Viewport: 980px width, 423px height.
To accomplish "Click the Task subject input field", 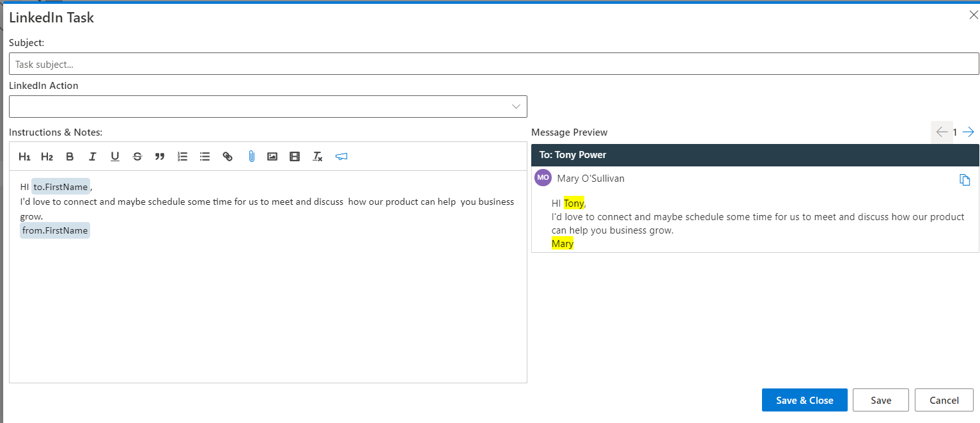I will click(494, 64).
